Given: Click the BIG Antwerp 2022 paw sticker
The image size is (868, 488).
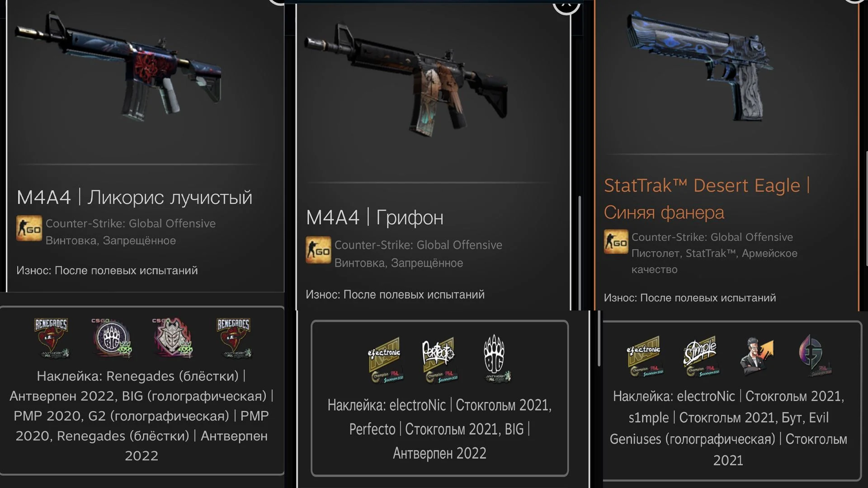Looking at the screenshot, I should [495, 359].
